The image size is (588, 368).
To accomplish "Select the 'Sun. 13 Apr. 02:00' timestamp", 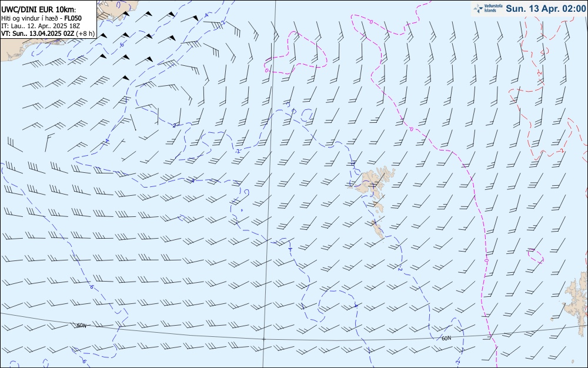I will (x=546, y=9).
